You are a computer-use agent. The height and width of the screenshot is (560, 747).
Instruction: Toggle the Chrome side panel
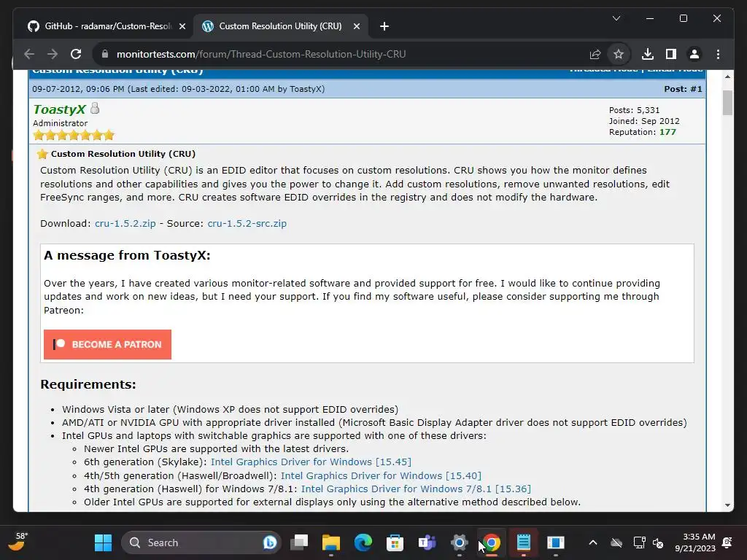tap(671, 54)
